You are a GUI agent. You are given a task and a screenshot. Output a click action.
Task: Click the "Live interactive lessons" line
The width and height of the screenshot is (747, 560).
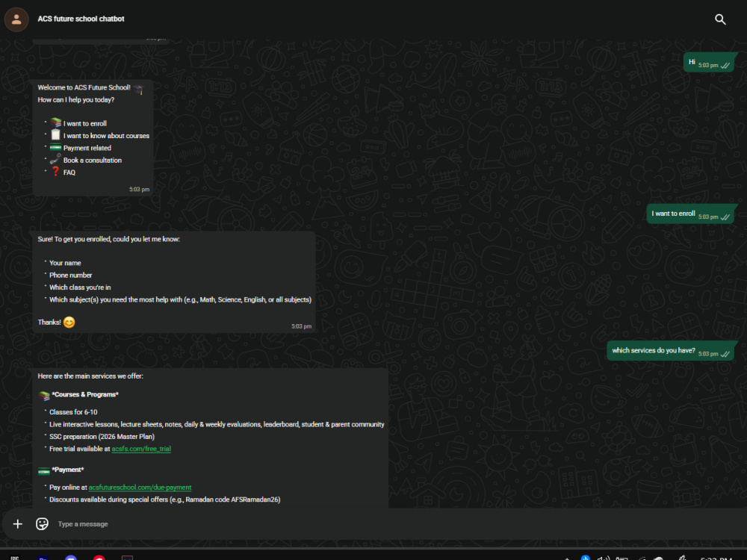(217, 424)
